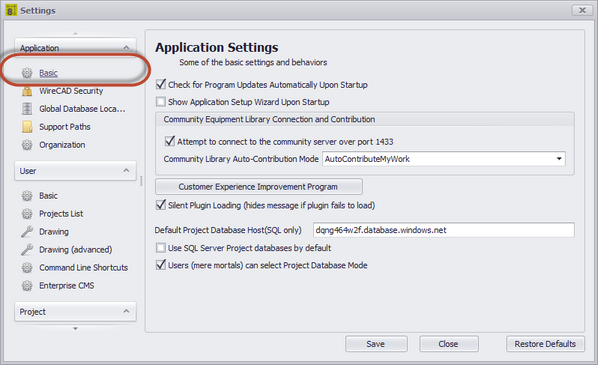This screenshot has width=598, height=365.
Task: Open WireCAD Security settings
Action: (71, 91)
